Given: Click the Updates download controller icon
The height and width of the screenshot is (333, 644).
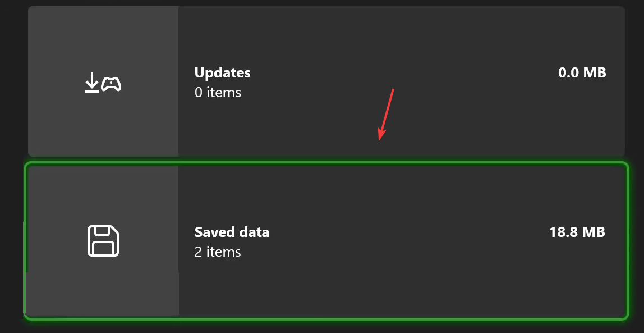Looking at the screenshot, I should click(103, 83).
